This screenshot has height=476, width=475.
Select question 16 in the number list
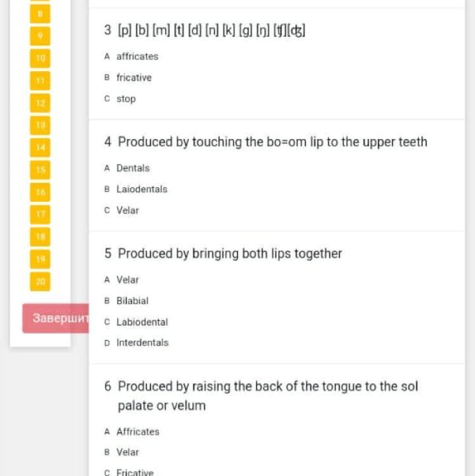(40, 192)
